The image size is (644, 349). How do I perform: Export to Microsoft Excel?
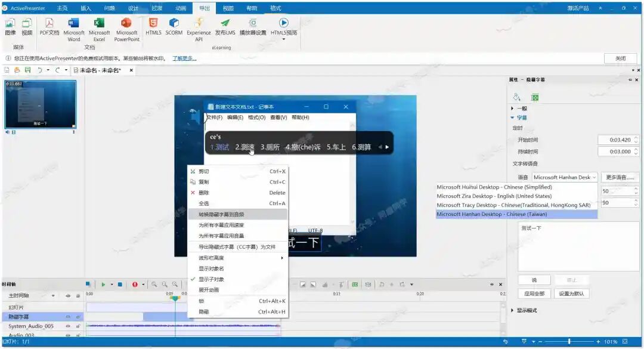click(99, 30)
